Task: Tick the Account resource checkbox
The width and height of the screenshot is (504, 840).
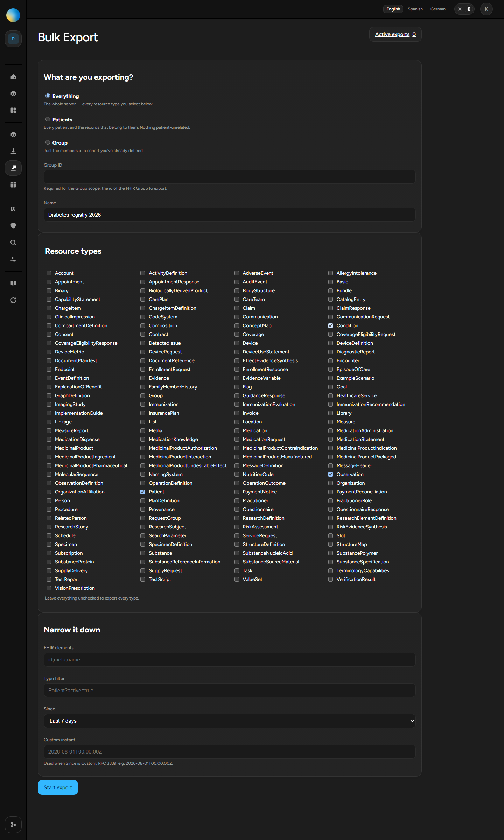Action: pos(49,273)
